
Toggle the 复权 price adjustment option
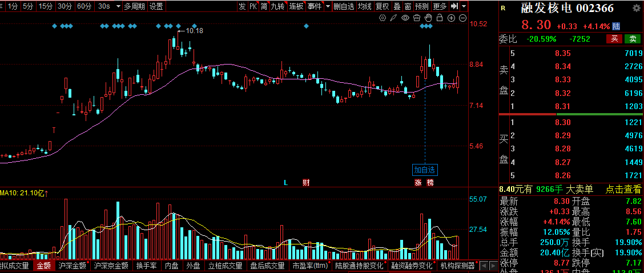[x=383, y=6]
